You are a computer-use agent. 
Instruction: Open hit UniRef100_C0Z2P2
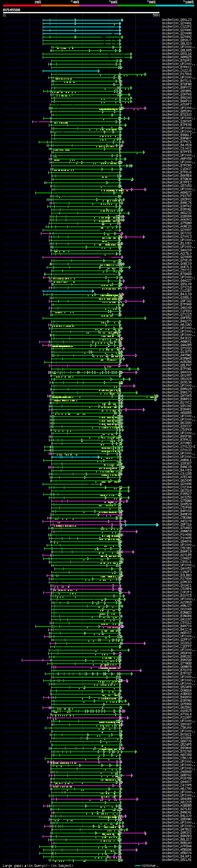click(x=177, y=26)
